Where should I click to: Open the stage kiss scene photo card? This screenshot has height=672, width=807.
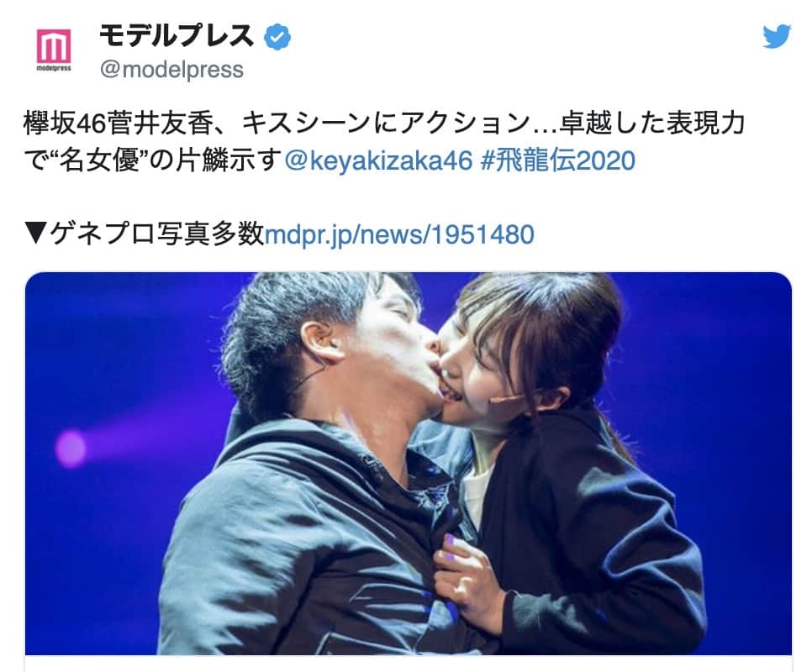(x=409, y=463)
